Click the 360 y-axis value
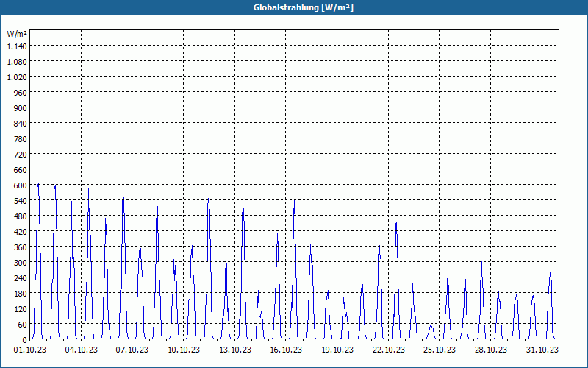The width and height of the screenshot is (588, 368). [x=21, y=247]
